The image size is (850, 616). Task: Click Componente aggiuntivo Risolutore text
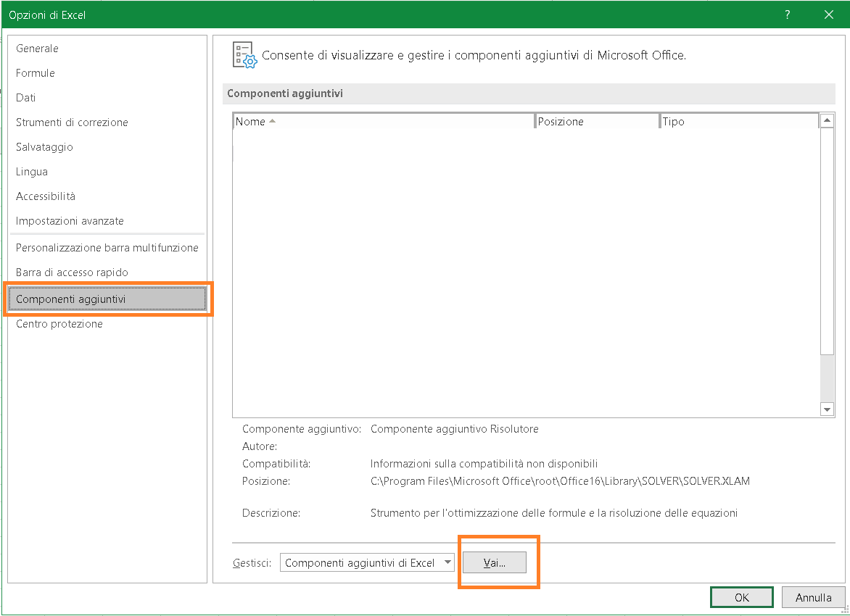(454, 428)
